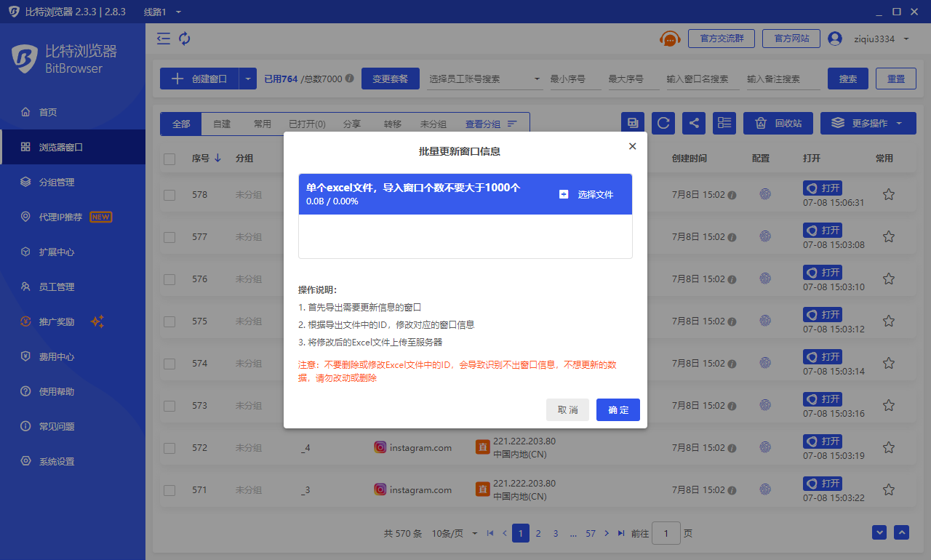Open 分组管理 in the sidebar

57,182
